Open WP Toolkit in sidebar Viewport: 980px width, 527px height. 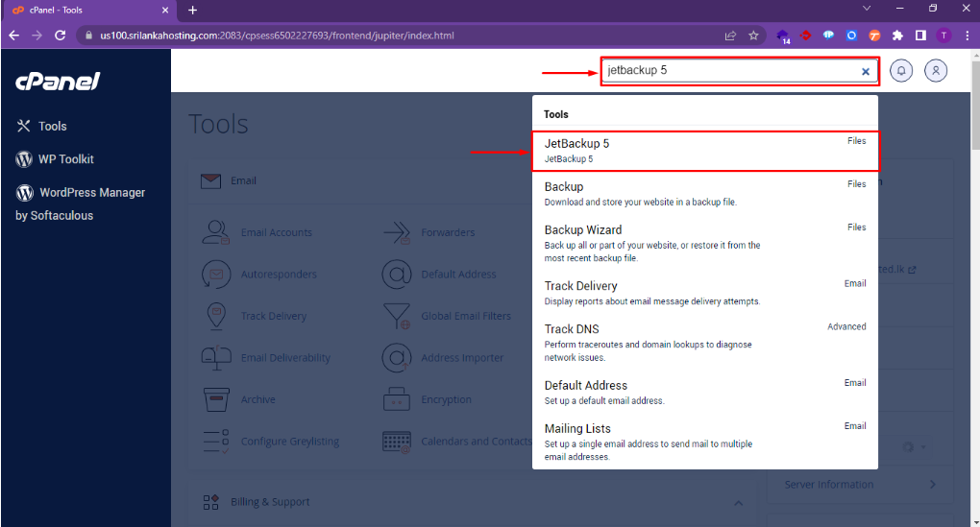tap(65, 159)
